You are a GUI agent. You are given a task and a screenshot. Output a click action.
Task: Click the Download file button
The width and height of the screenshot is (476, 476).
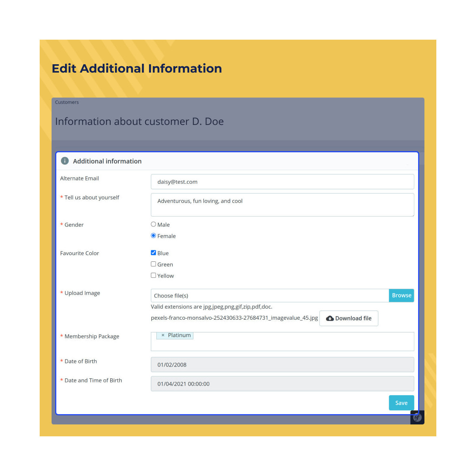tap(349, 318)
